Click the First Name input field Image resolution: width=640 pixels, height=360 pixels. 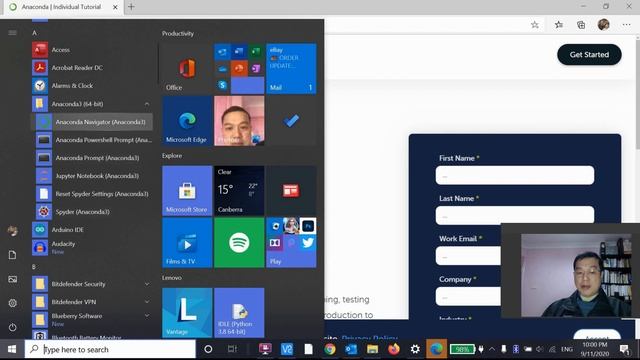pyautogui.click(x=515, y=175)
